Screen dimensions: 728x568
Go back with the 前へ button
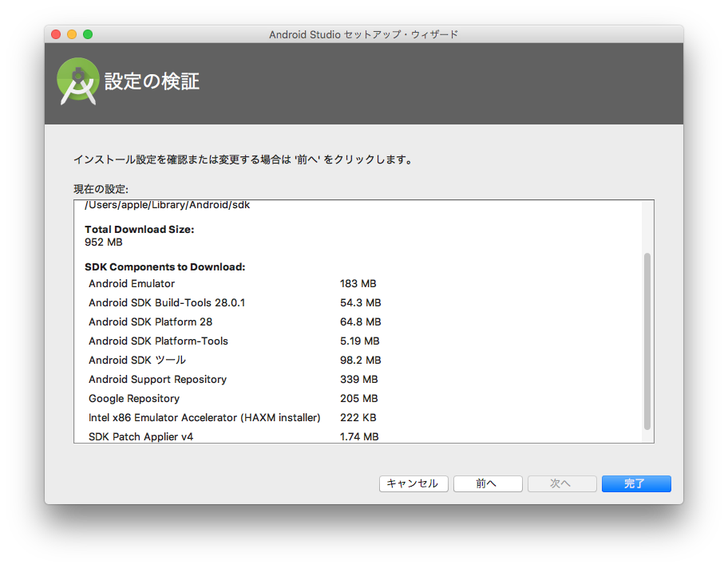click(x=487, y=483)
